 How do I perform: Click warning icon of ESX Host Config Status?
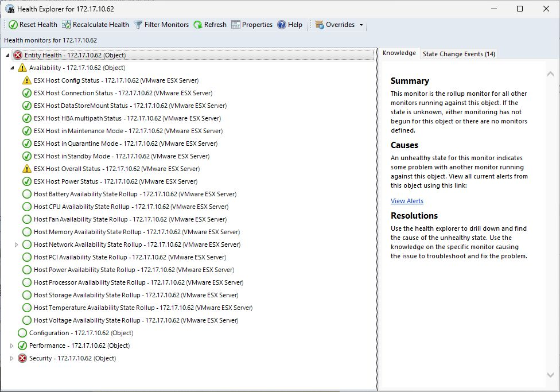pyautogui.click(x=27, y=80)
